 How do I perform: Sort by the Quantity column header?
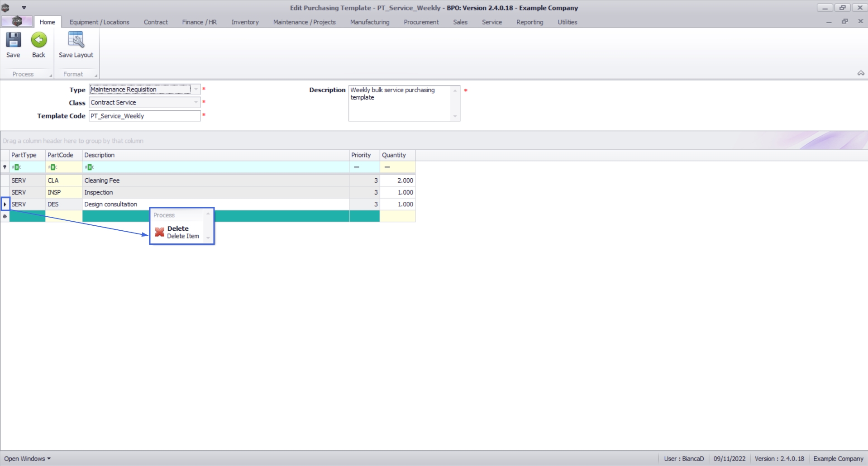397,155
